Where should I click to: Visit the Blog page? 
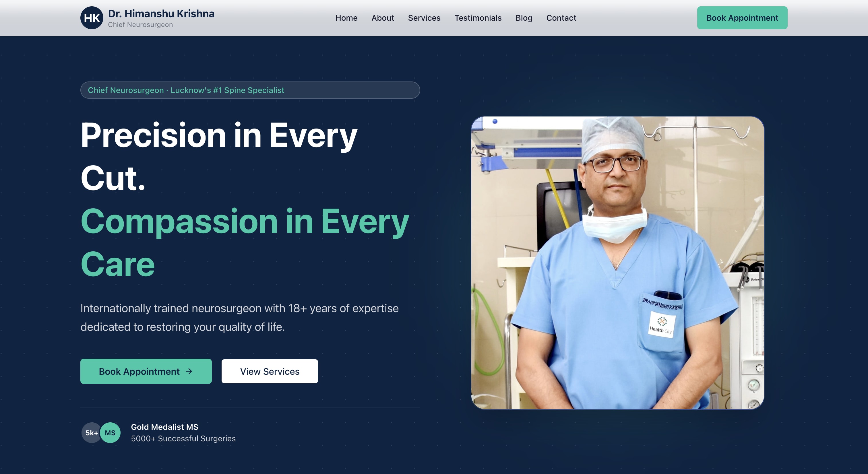point(524,18)
